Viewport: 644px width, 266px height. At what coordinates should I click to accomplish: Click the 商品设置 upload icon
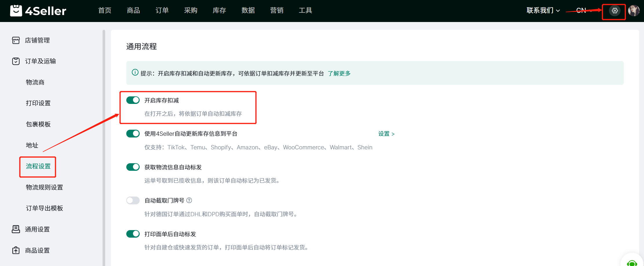coord(16,250)
